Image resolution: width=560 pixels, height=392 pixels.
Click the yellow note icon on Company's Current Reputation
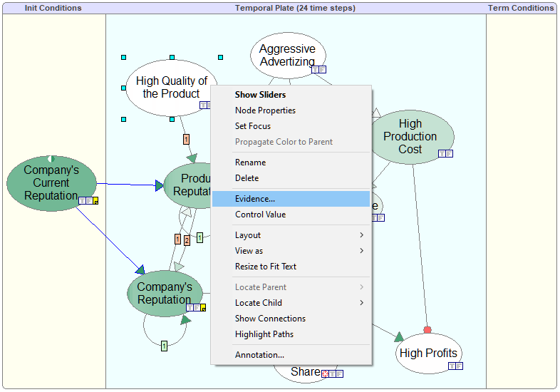point(95,201)
